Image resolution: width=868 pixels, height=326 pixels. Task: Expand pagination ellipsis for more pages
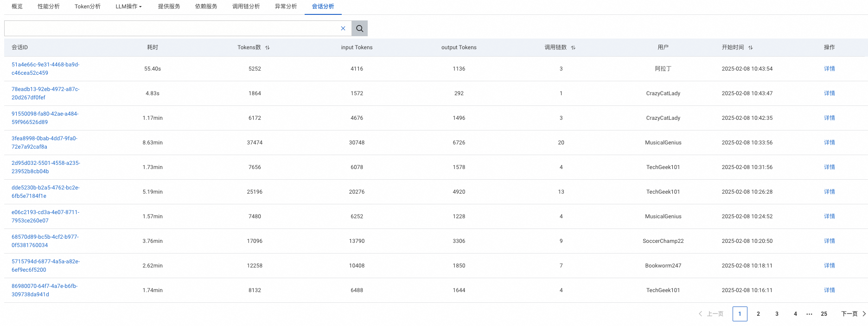pos(809,314)
